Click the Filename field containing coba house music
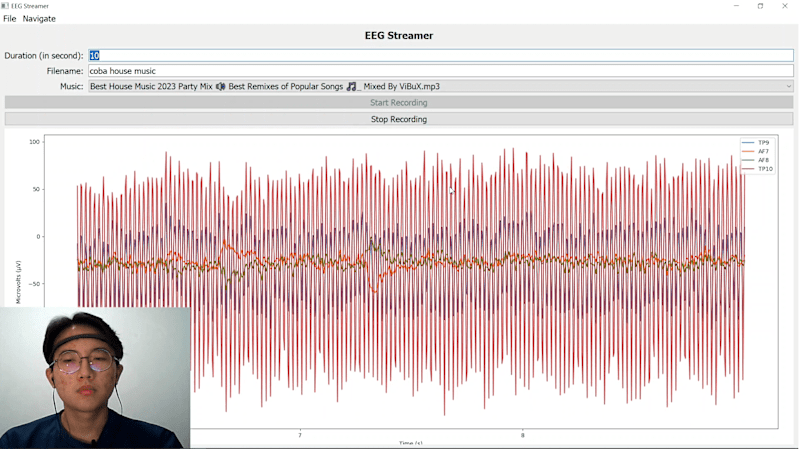 click(x=441, y=71)
